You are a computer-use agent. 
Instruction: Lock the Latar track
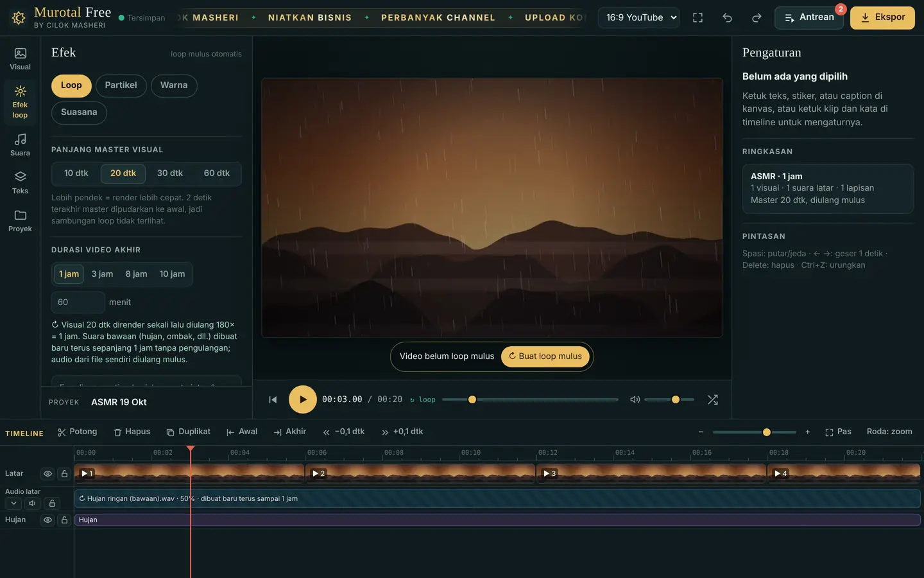[x=64, y=474]
